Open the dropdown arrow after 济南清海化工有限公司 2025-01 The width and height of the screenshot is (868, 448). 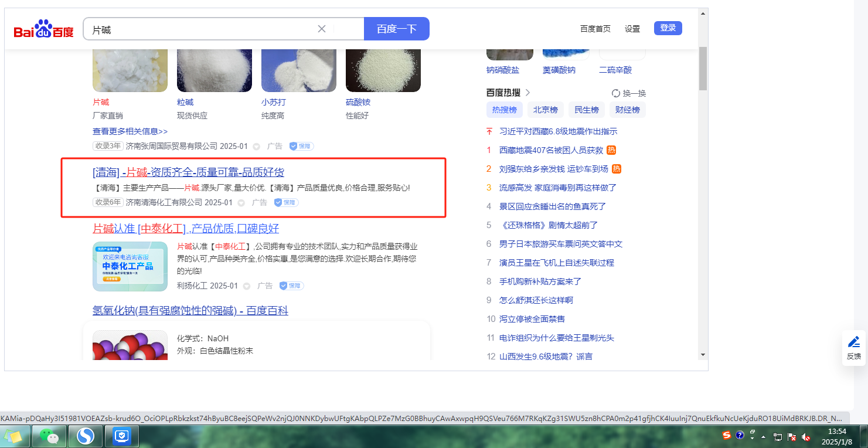[x=241, y=203]
